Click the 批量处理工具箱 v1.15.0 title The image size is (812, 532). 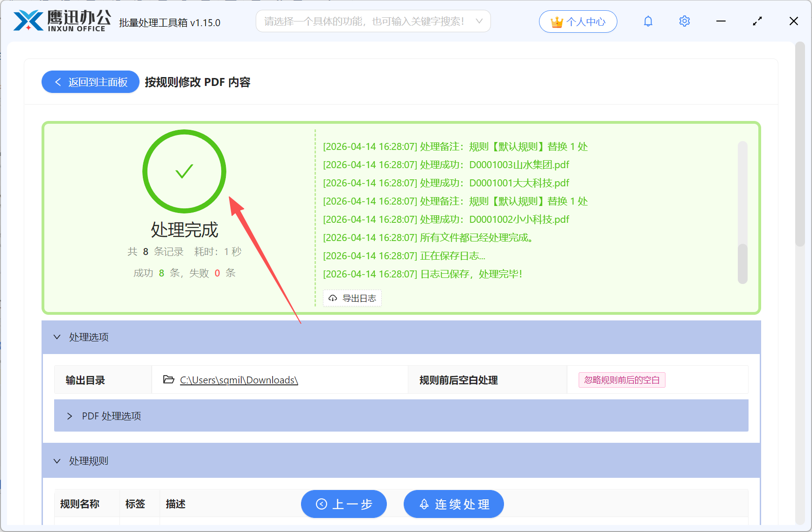click(169, 22)
